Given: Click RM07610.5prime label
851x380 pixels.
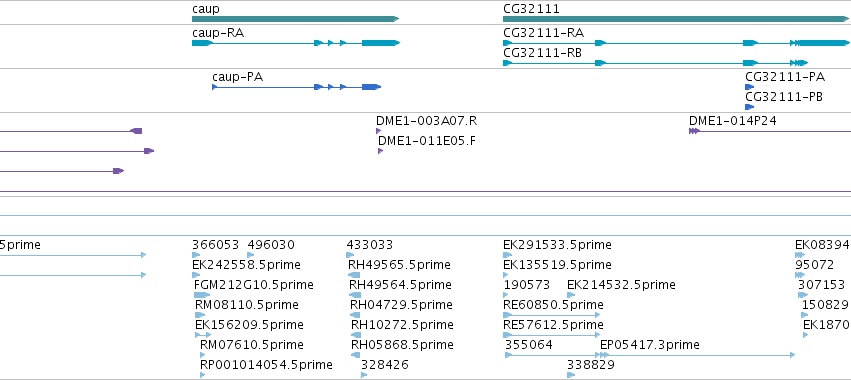Looking at the screenshot, I should [252, 345].
